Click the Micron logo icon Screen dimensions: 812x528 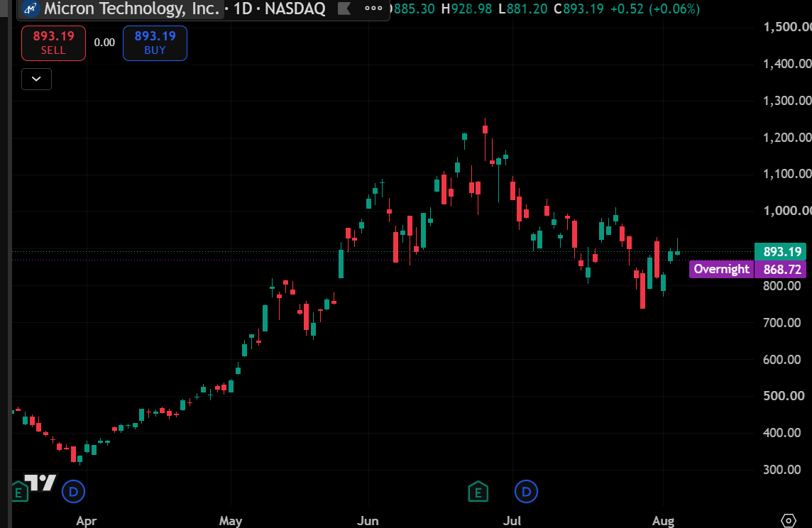pos(31,9)
